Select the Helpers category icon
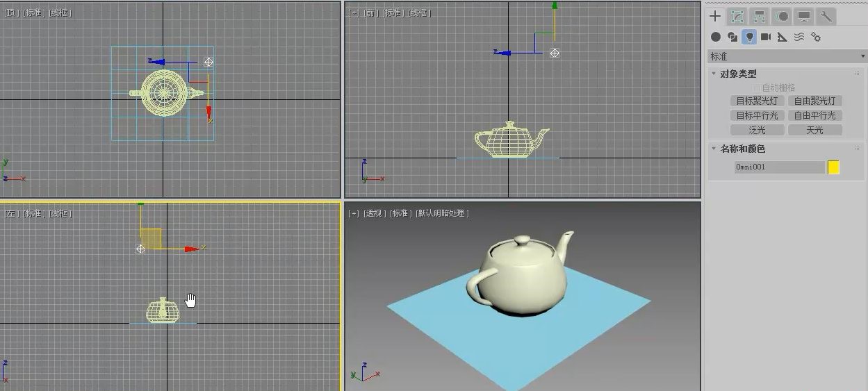868x391 pixels. [783, 37]
